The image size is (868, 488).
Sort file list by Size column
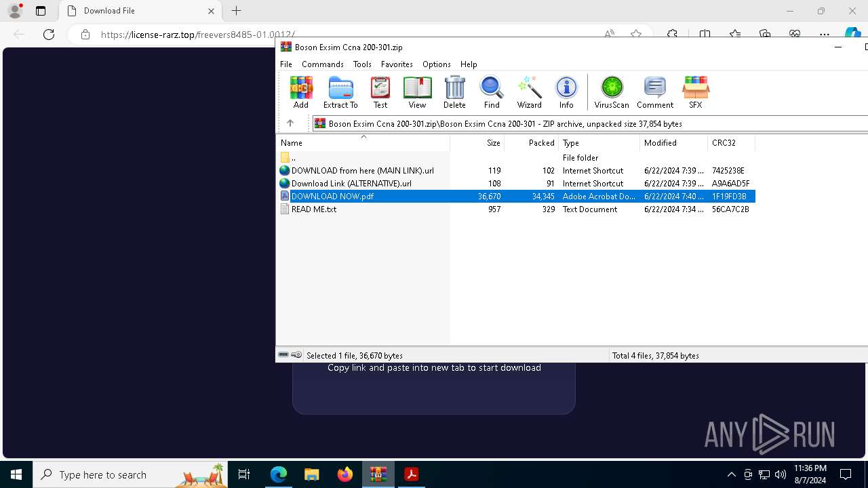tap(477, 143)
